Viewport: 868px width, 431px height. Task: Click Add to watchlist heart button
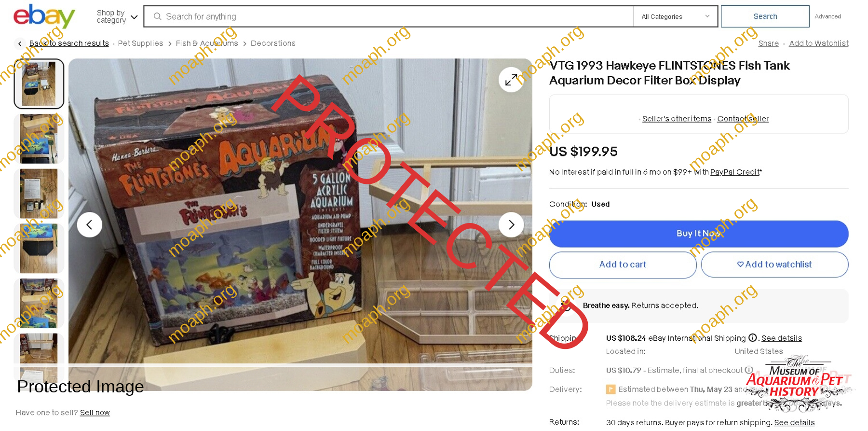(774, 264)
